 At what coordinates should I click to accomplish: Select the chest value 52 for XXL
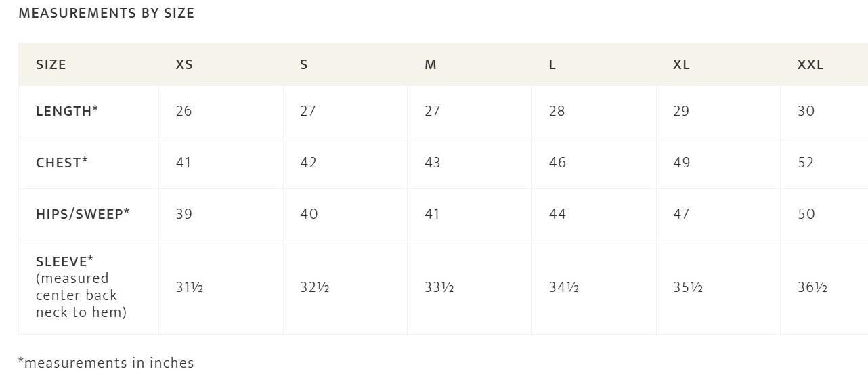[806, 163]
